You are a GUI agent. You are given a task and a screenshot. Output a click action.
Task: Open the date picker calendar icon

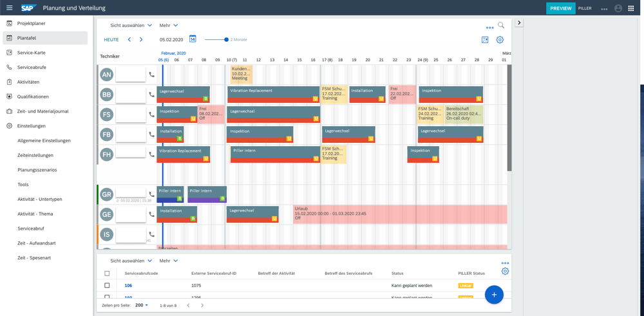192,39
